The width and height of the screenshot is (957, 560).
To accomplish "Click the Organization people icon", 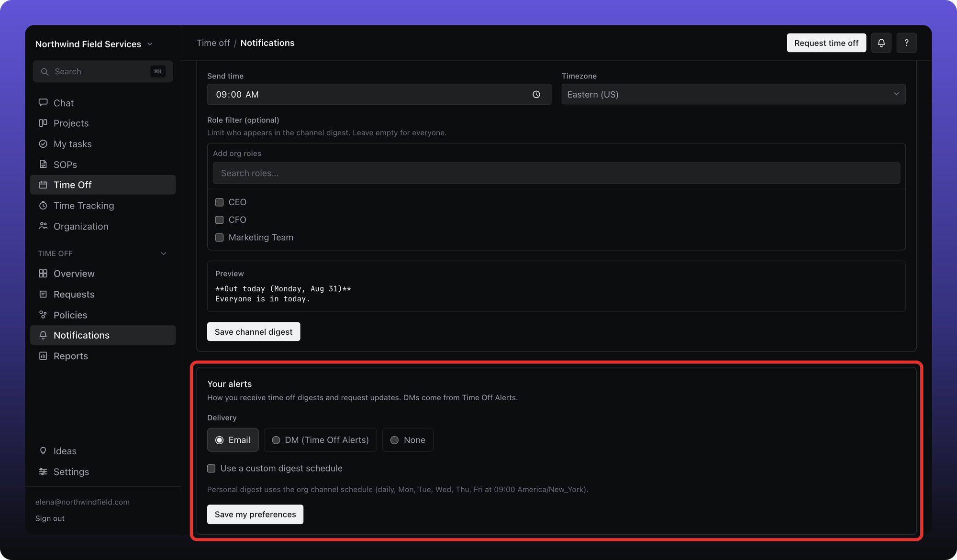I will click(43, 226).
